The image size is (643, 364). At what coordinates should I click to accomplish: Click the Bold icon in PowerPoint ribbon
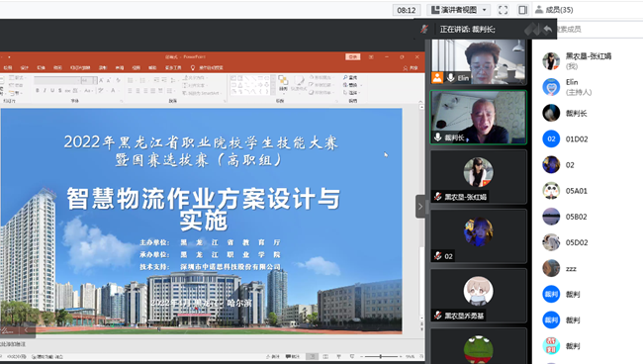pos(38,90)
